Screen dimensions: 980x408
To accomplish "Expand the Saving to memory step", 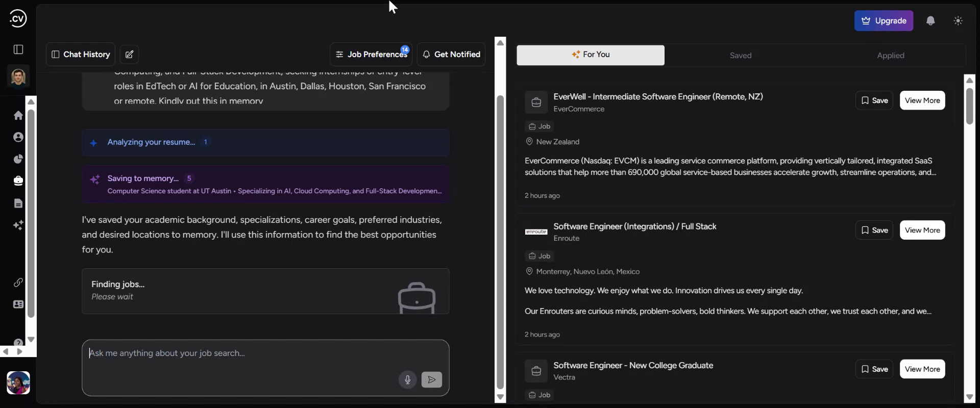I will pyautogui.click(x=265, y=184).
